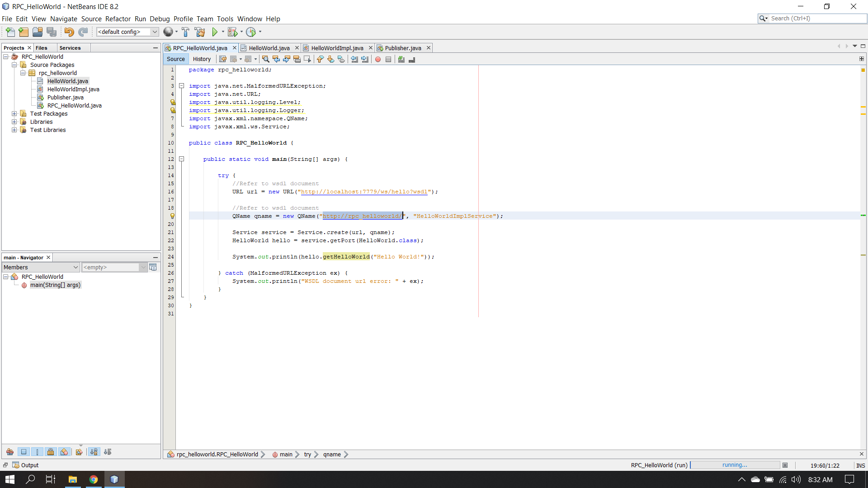Click the qname breadcrumb

[x=332, y=455]
